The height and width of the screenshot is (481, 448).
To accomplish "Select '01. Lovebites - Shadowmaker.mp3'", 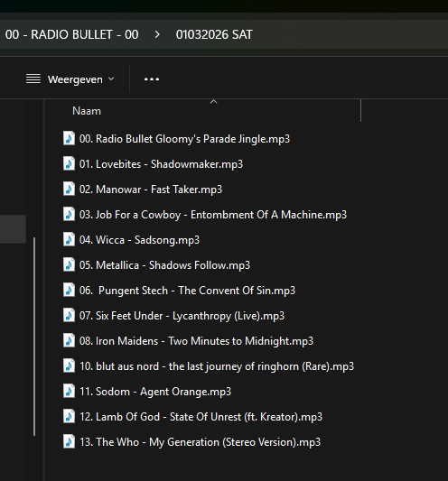I will 161,164.
